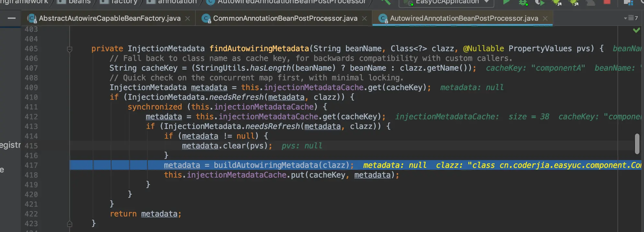Click "return metadata;" statement
This screenshot has width=644, height=232.
point(145,214)
